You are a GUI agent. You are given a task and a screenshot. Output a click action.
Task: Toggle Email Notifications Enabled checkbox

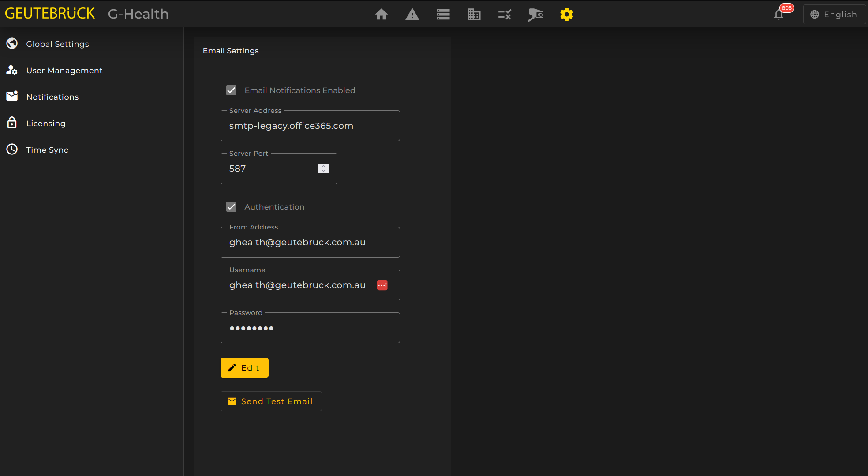[231, 90]
